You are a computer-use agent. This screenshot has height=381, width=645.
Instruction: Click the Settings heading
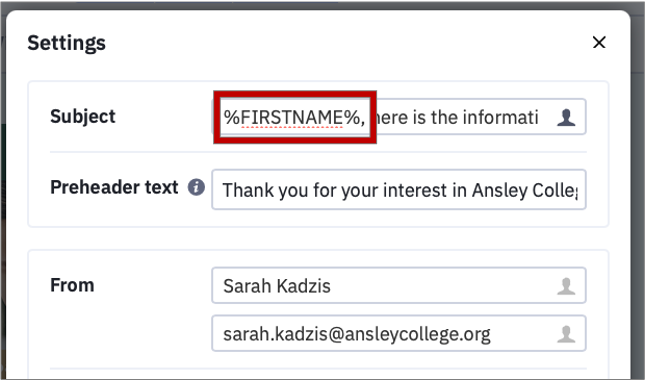[67, 43]
